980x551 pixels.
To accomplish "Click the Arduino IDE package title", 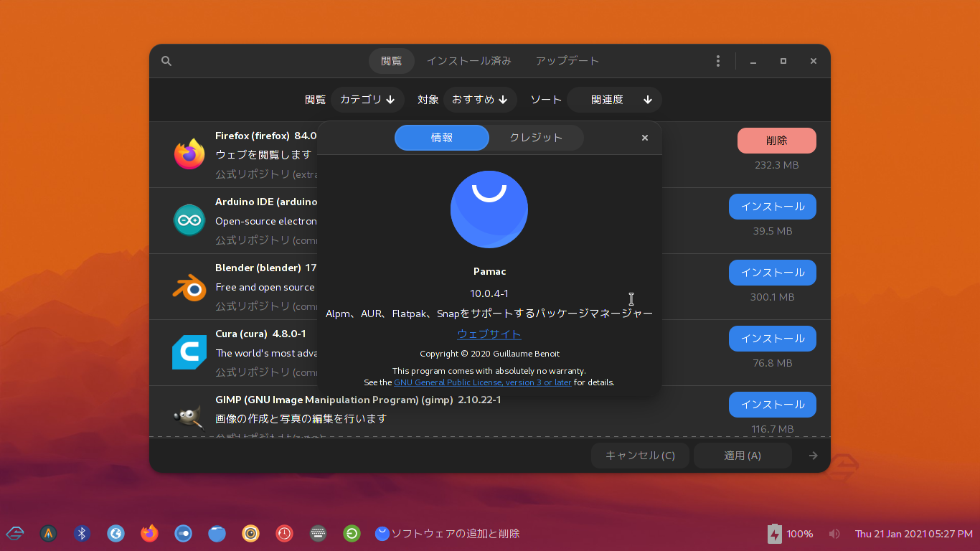I will 265,202.
